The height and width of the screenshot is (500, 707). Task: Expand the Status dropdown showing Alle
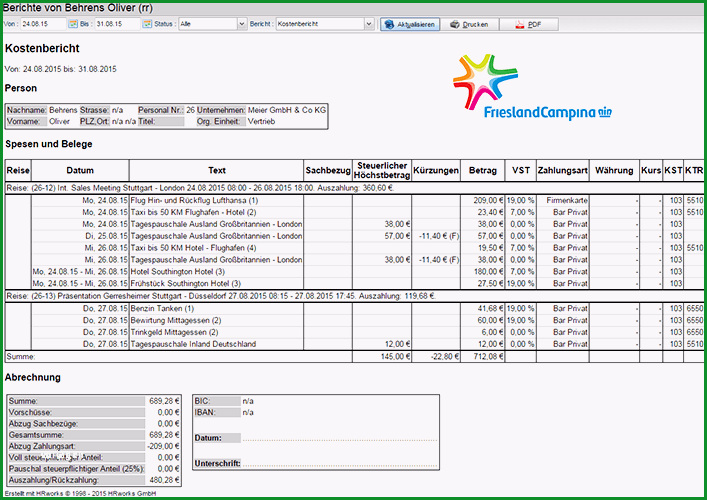(242, 24)
